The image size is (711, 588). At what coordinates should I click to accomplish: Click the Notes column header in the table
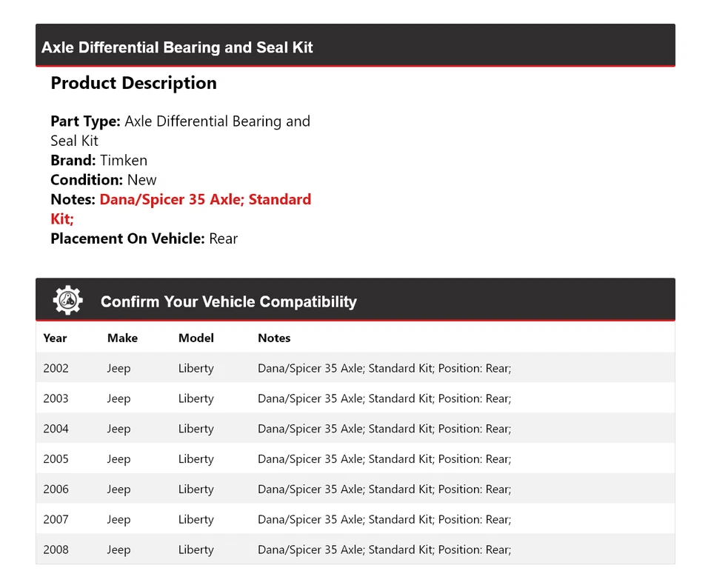[x=274, y=338]
